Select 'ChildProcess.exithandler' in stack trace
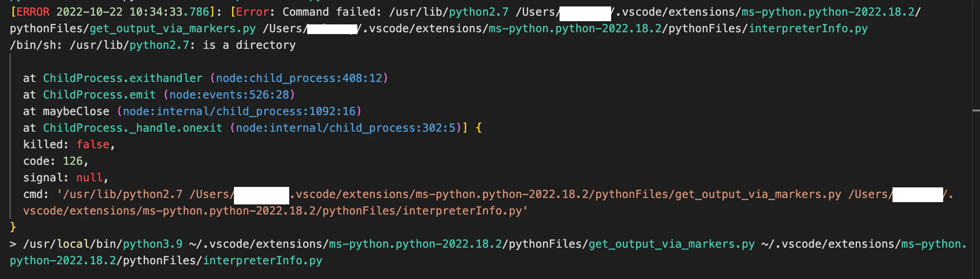The height and width of the screenshot is (279, 980). point(122,78)
